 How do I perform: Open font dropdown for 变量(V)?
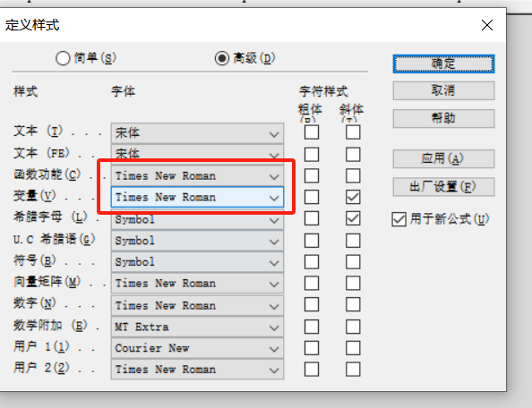[x=197, y=197]
